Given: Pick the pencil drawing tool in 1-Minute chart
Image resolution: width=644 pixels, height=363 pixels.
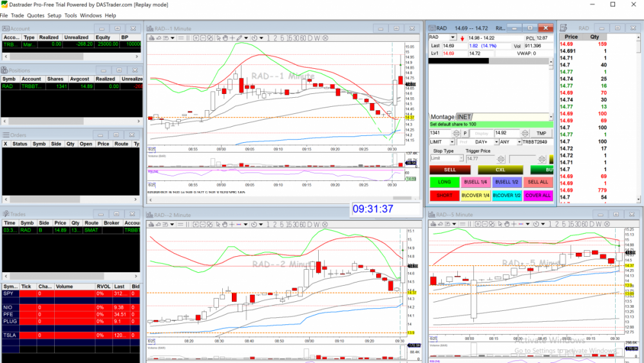Looking at the screenshot, I should point(240,38).
